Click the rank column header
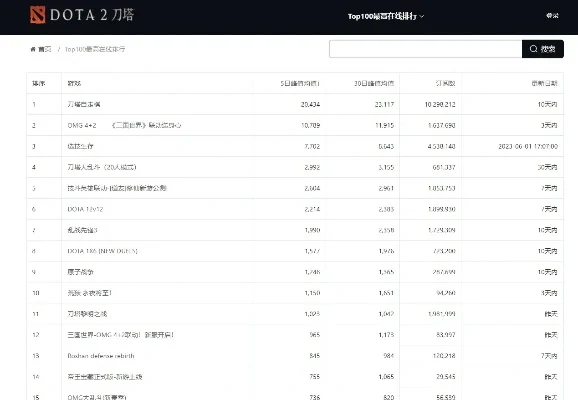Image resolution: width=578 pixels, height=400 pixels. [39, 83]
